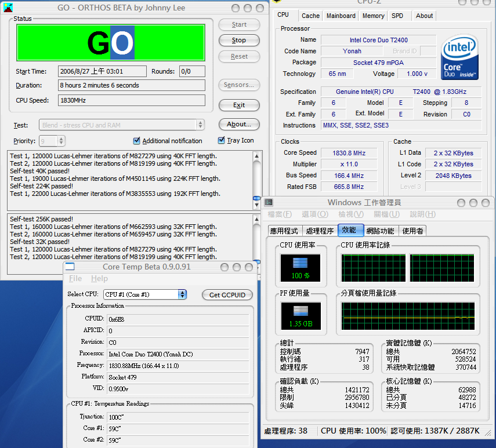Click the Priority stepper arrows
Screen dimensions: 496x448
coord(61,141)
